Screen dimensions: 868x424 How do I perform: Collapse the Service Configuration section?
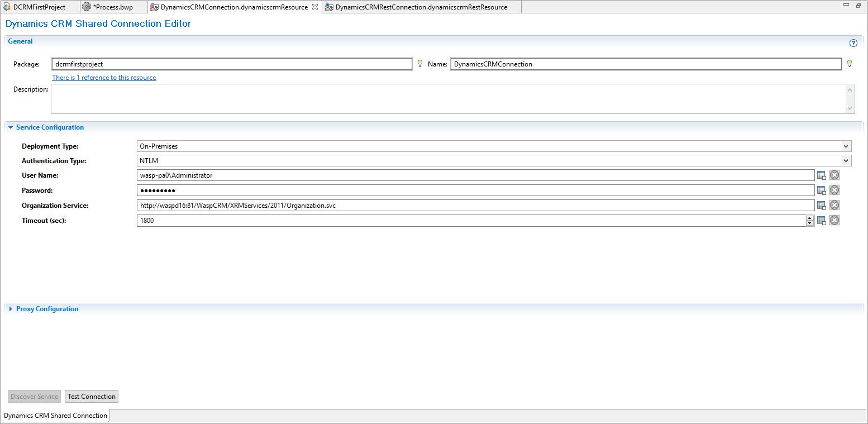coord(11,127)
